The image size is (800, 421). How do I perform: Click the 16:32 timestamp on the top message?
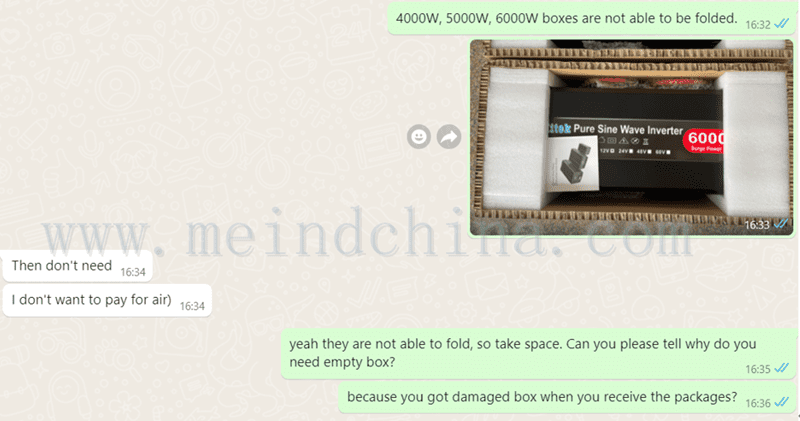tap(758, 24)
